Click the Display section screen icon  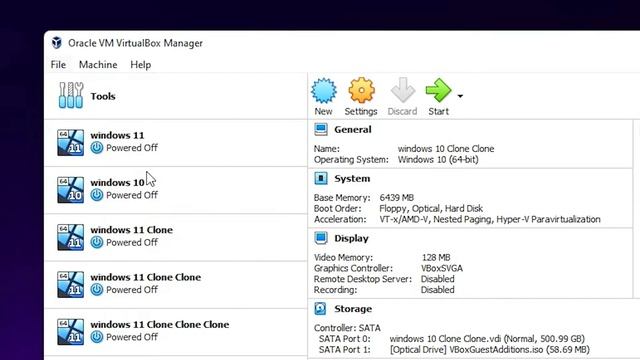click(x=321, y=238)
